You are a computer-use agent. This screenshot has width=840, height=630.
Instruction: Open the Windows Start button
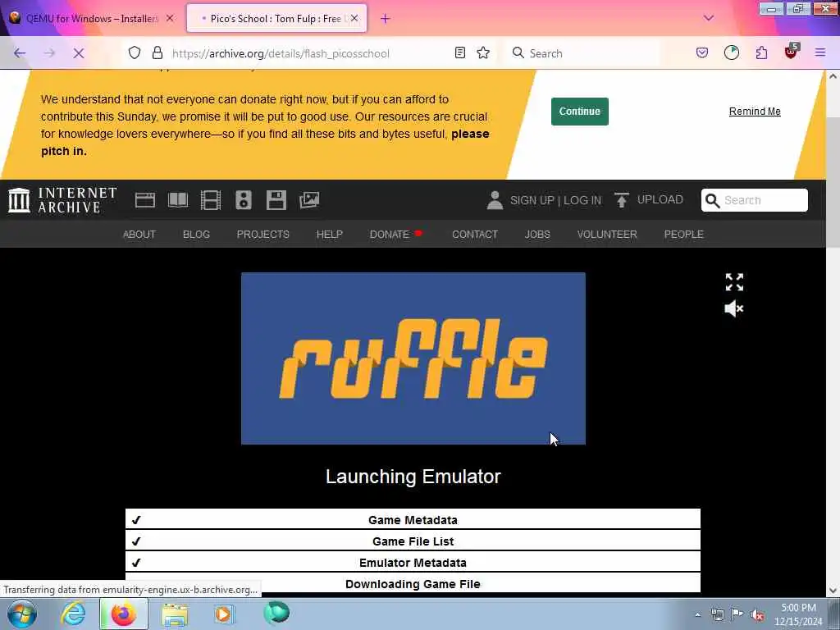[22, 614]
